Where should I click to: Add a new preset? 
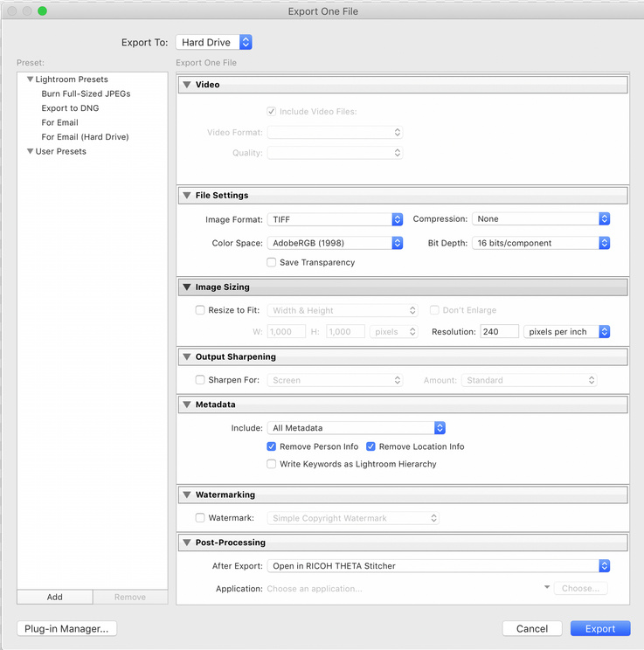pos(55,597)
